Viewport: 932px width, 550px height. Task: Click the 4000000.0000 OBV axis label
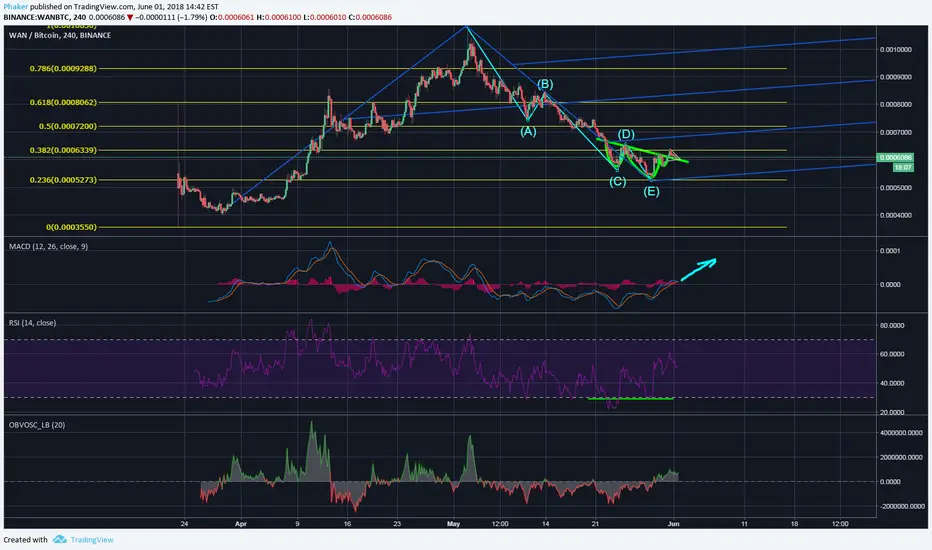point(901,433)
